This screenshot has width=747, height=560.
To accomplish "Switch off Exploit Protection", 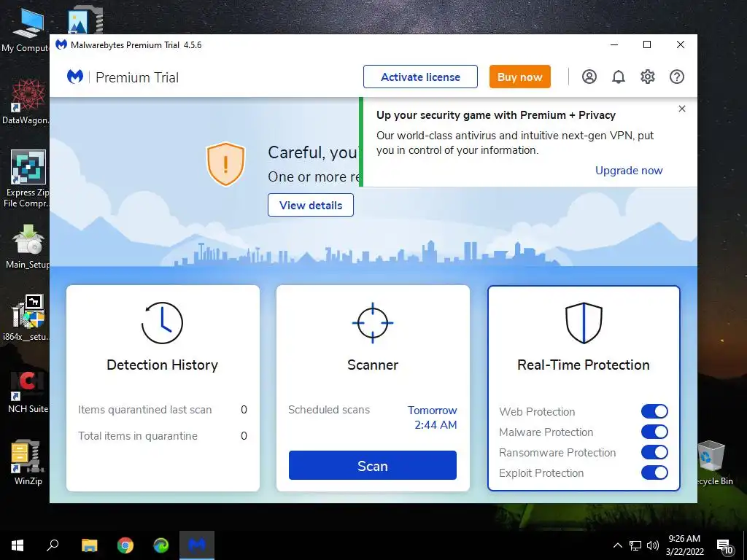I will [x=654, y=472].
